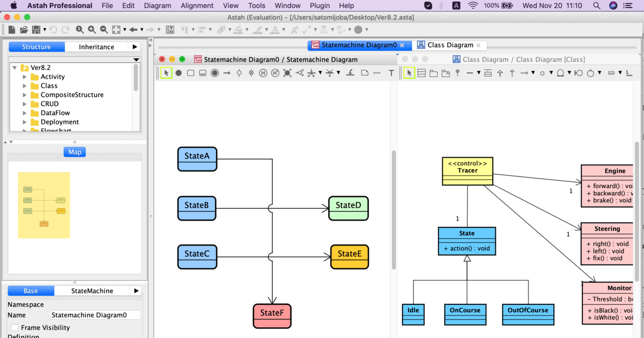Select the State tool in the statemachine toolbar
This screenshot has width=644, height=338.
tap(192, 72)
